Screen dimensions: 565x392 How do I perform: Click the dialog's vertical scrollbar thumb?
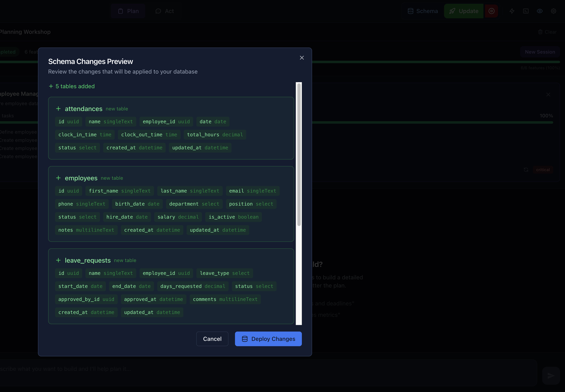tap(299, 154)
